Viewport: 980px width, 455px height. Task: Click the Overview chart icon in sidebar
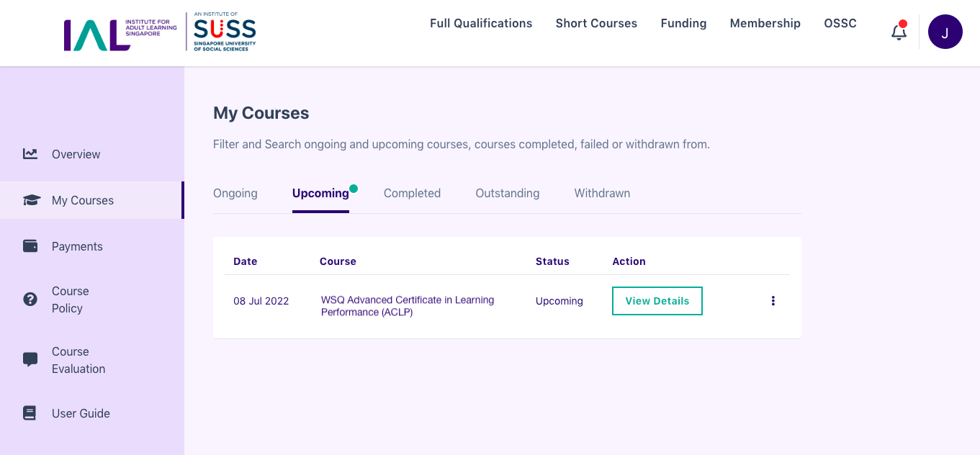(x=30, y=153)
